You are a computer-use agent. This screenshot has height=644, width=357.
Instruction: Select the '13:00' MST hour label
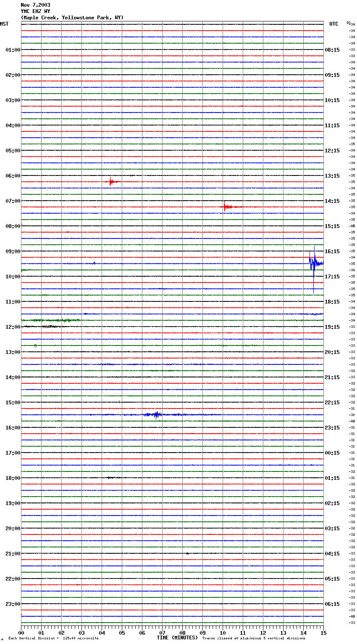13,352
